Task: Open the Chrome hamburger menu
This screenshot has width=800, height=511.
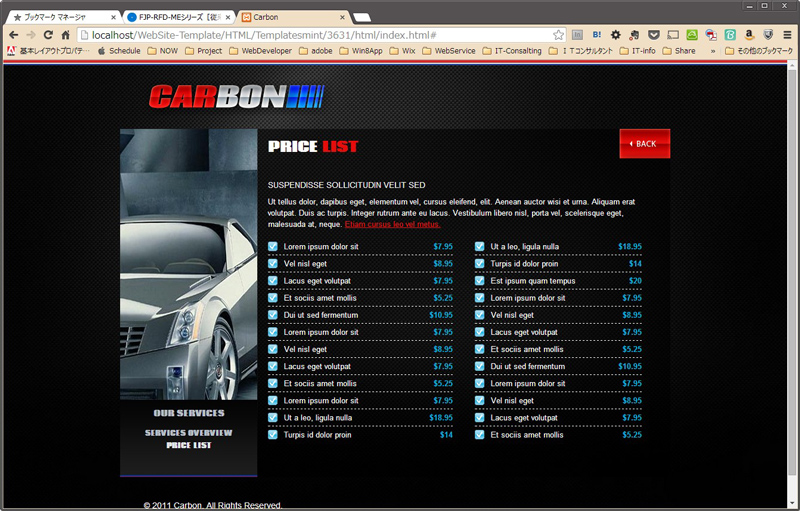Action: coord(788,35)
